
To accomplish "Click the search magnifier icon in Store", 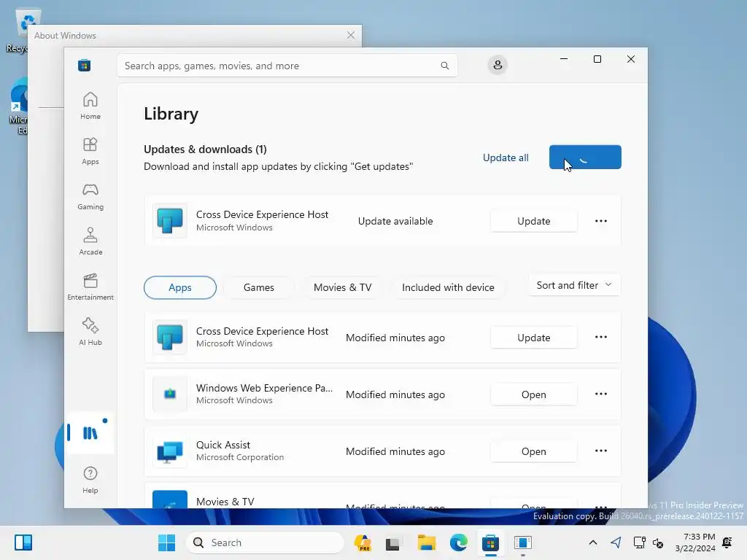I will pyautogui.click(x=444, y=66).
